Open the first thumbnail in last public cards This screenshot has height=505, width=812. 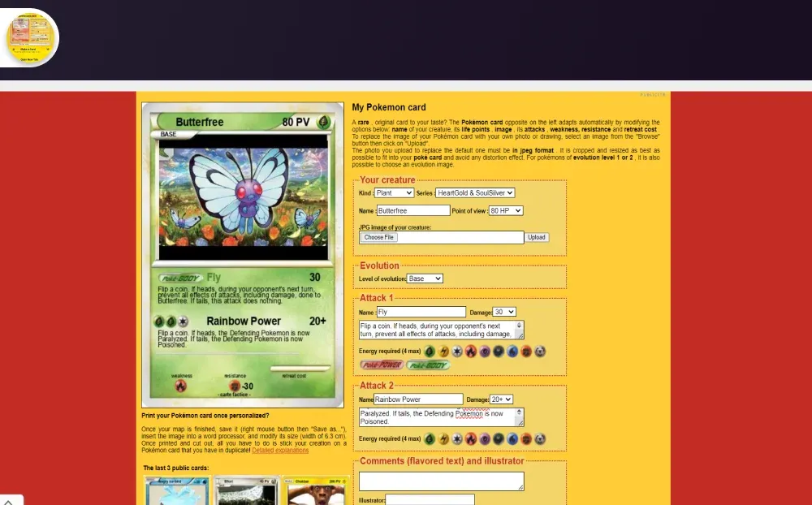(x=177, y=491)
